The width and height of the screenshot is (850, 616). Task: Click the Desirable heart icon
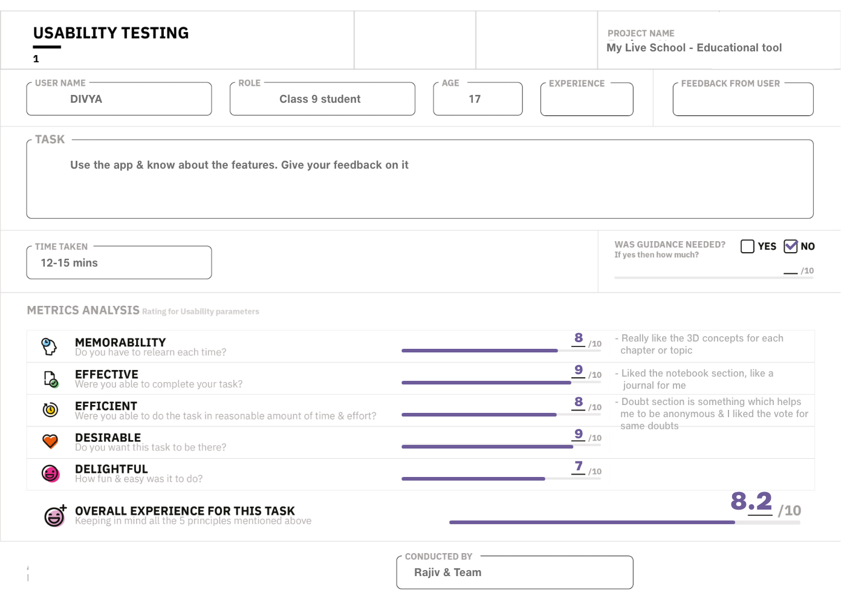tap(50, 441)
